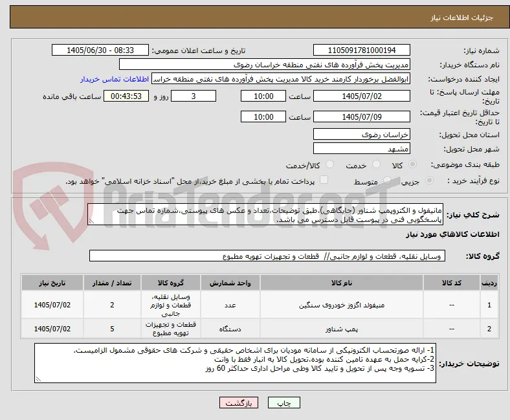Click the کد کالا column header
Screen dimensions: 510x420
(452, 283)
